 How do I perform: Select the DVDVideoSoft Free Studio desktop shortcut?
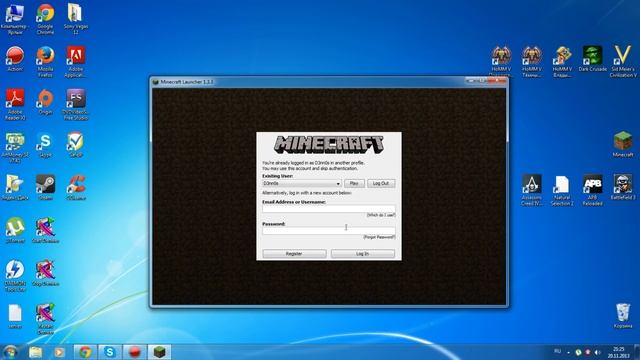click(x=76, y=104)
